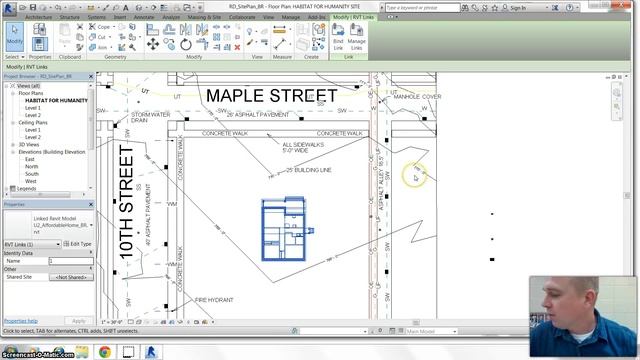Select the Rotate tool
The image size is (640, 360).
186,44
